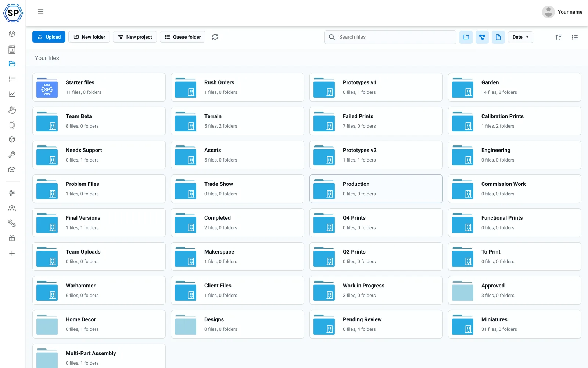Click the Upload button

pos(49,37)
